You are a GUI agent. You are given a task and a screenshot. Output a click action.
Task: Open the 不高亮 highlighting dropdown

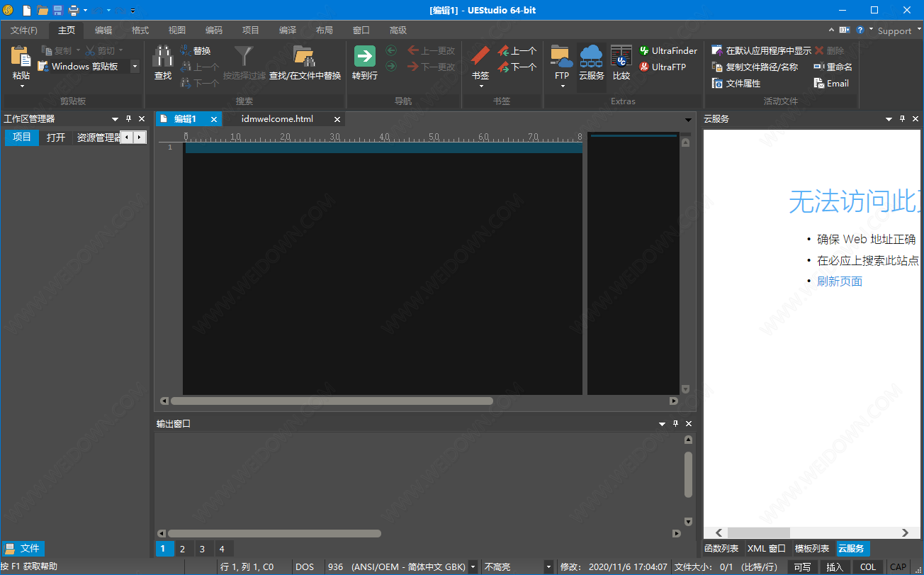pos(548,567)
